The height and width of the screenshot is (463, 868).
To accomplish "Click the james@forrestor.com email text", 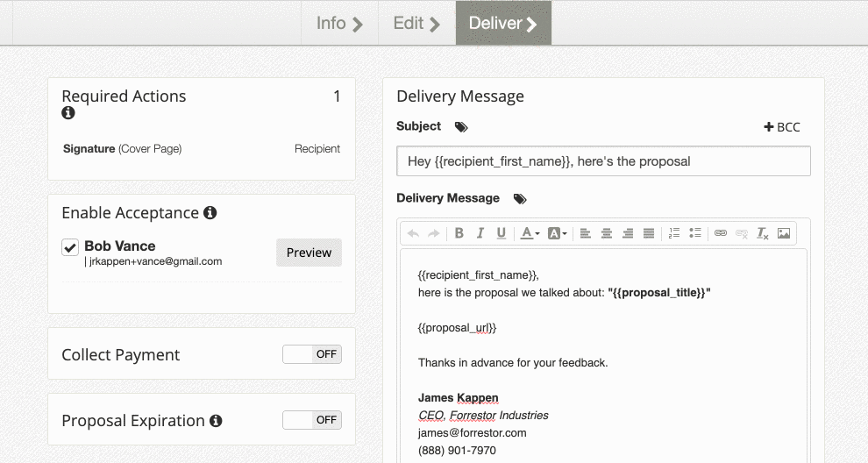I will tap(473, 433).
